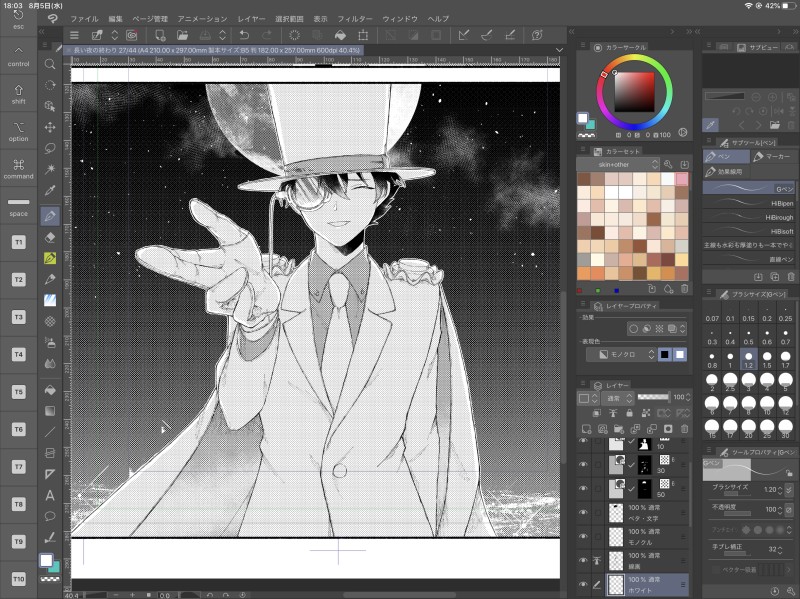Click Undo in the command bar
The image size is (800, 599).
point(244,35)
